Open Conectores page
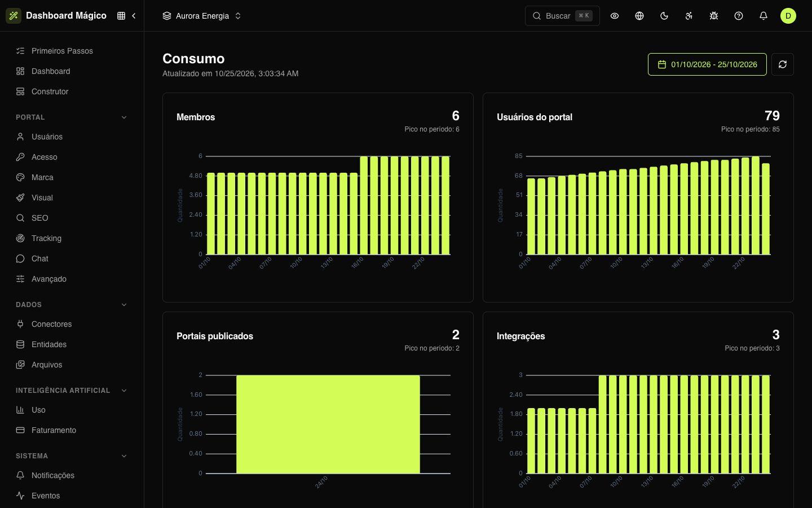Viewport: 812px width, 508px height. pos(72,324)
